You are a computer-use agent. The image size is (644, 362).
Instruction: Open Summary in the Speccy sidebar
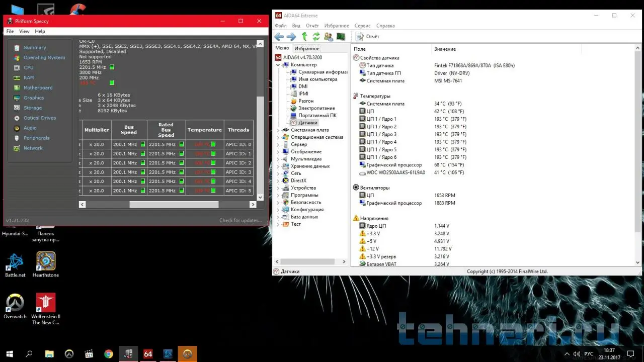click(x=35, y=47)
